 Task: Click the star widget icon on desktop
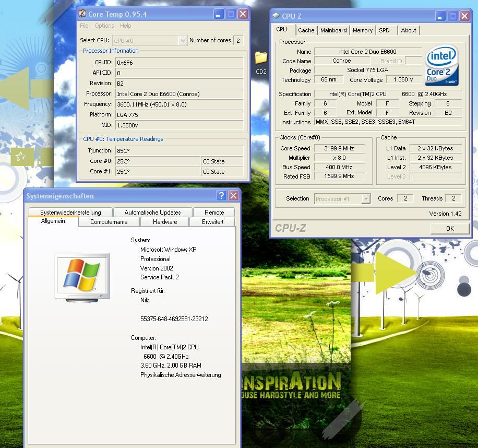21,157
